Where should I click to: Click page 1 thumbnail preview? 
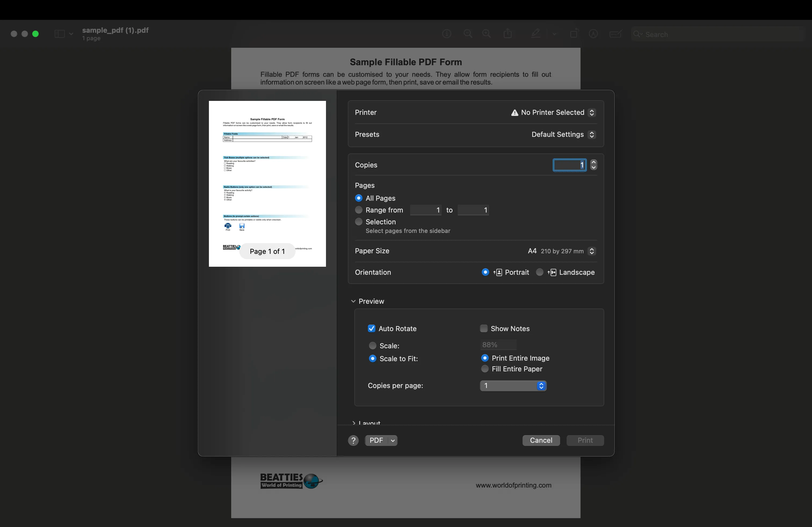click(267, 183)
